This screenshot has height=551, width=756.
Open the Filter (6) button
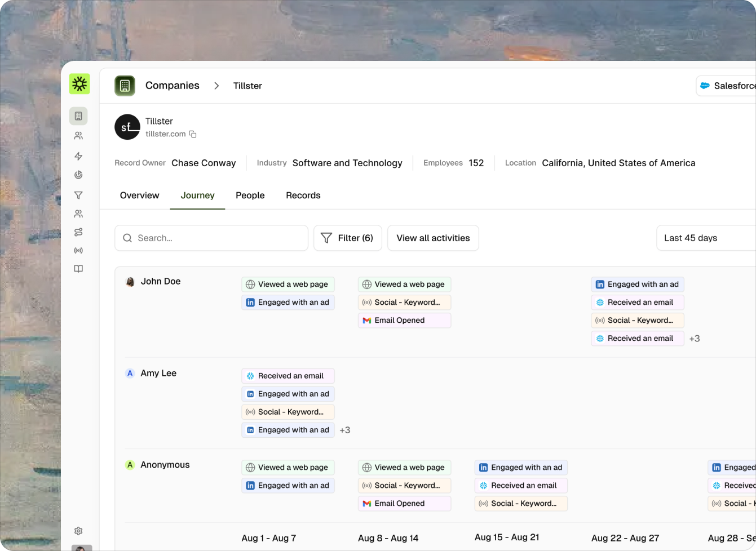[348, 238]
